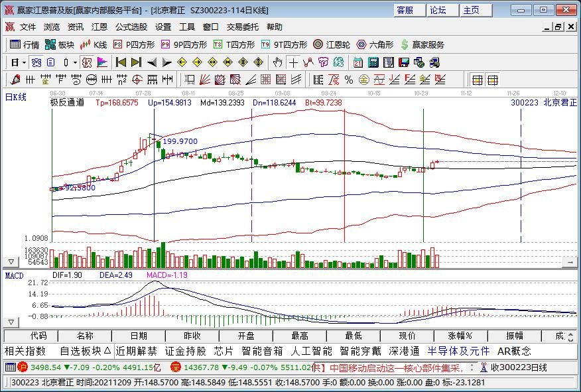
Task: Sort by the 涨幅% column header
Action: pos(460,336)
